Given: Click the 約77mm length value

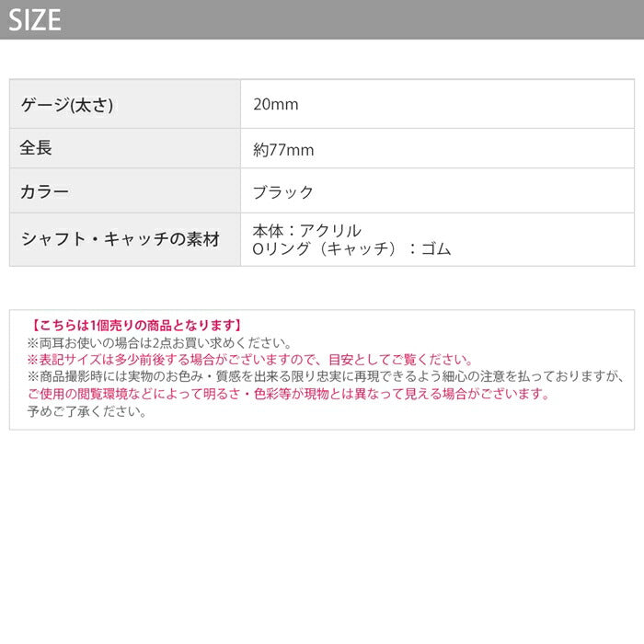Looking at the screenshot, I should point(283,150).
